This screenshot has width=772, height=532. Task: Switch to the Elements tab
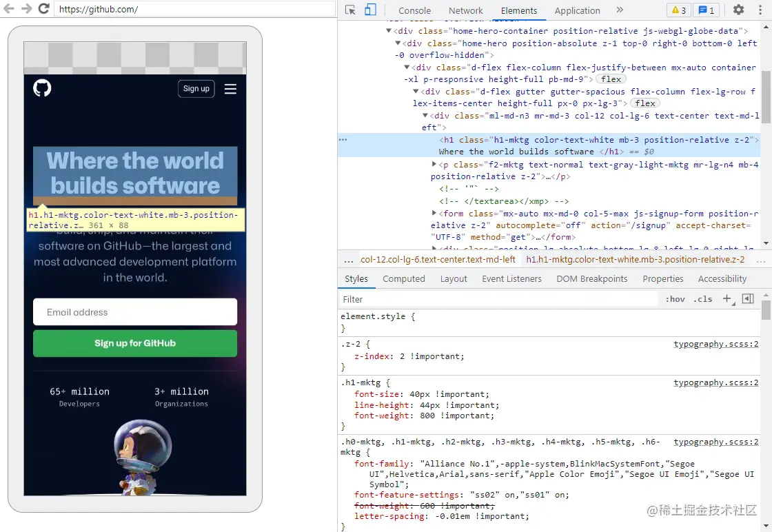[x=519, y=10]
